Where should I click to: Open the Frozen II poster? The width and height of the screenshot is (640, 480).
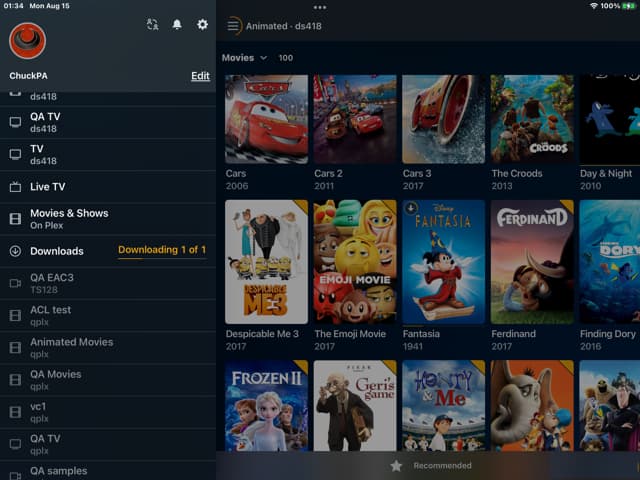pyautogui.click(x=266, y=405)
